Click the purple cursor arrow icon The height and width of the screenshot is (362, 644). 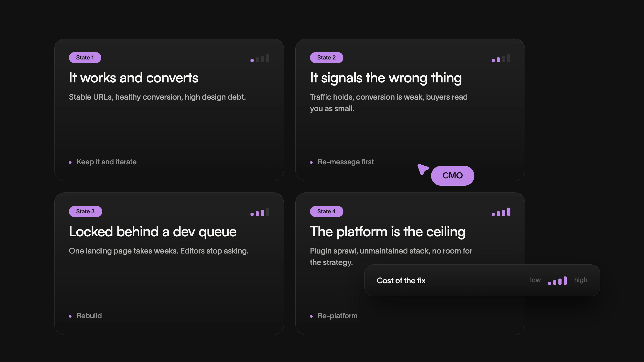pos(422,169)
